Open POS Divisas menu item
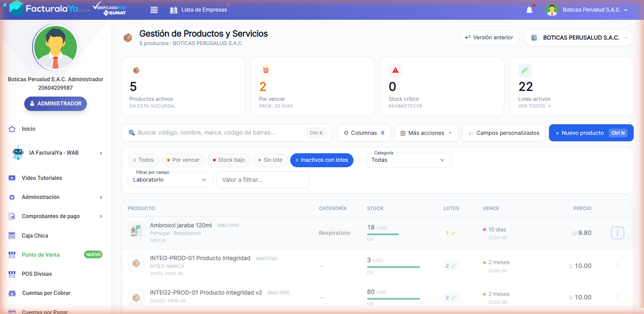 [37, 274]
